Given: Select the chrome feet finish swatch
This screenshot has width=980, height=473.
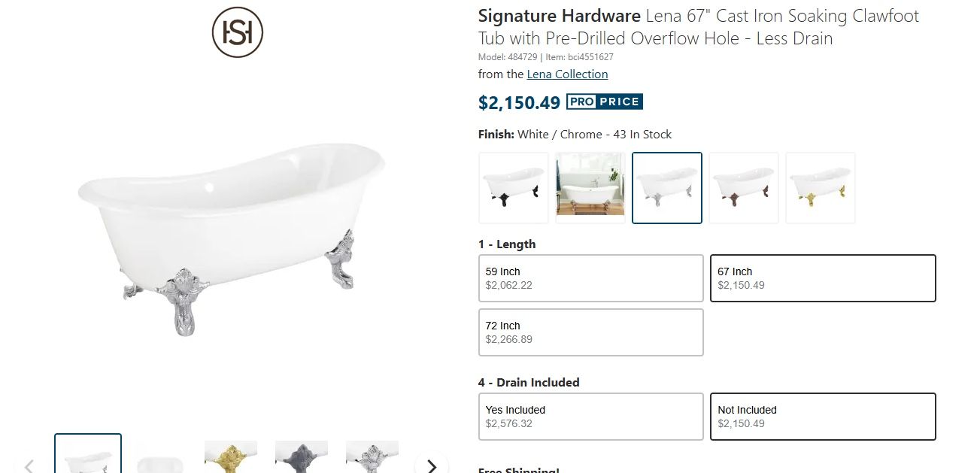Looking at the screenshot, I should click(x=667, y=188).
